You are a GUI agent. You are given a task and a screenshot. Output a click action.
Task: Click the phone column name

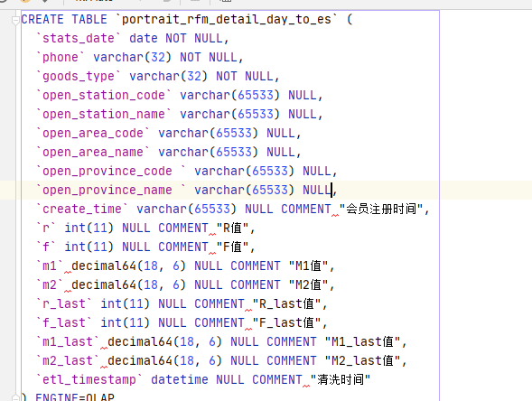(x=61, y=57)
